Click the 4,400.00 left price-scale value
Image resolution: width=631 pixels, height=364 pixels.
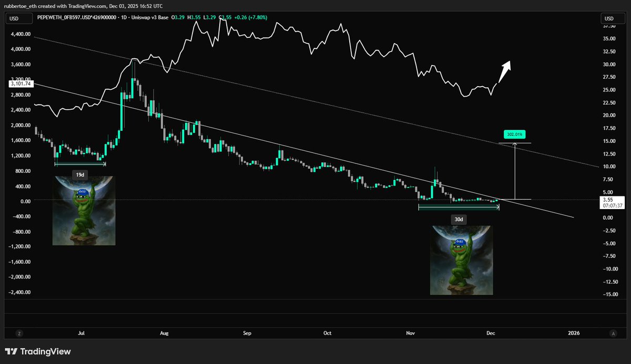[x=19, y=34]
